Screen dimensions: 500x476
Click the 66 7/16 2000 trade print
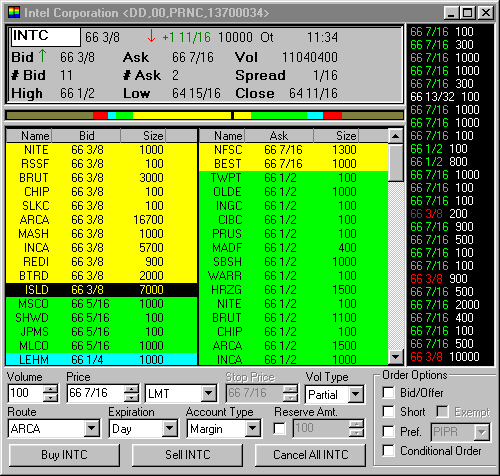[x=445, y=305]
